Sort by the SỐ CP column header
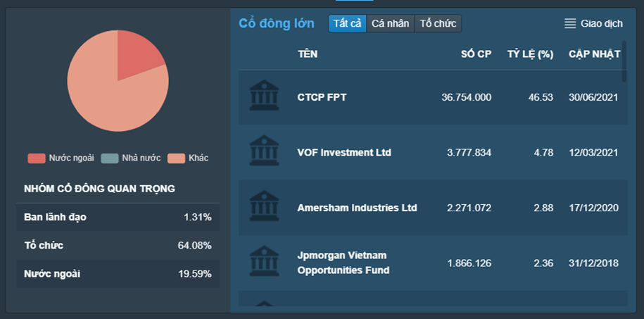644x319 pixels. click(476, 54)
